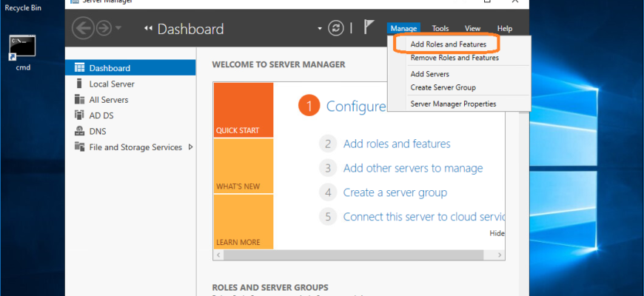
Task: Click the forward navigation arrow
Action: (104, 28)
